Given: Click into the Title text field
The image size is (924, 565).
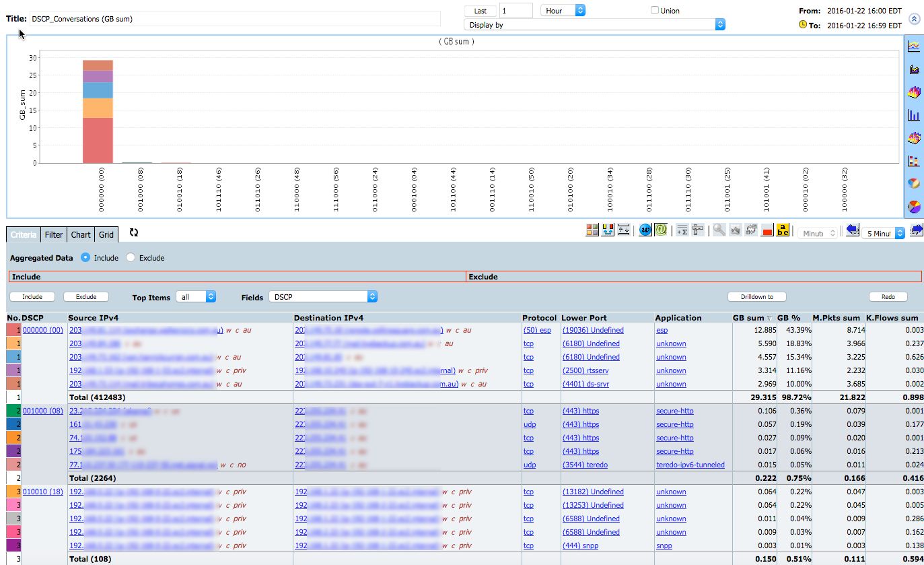Looking at the screenshot, I should 234,19.
